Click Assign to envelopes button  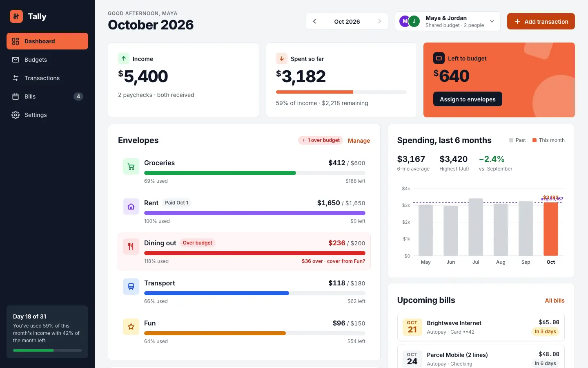click(468, 99)
